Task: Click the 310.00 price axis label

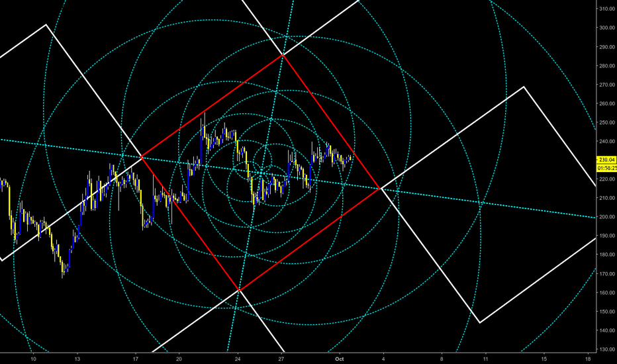Action: 607,9
